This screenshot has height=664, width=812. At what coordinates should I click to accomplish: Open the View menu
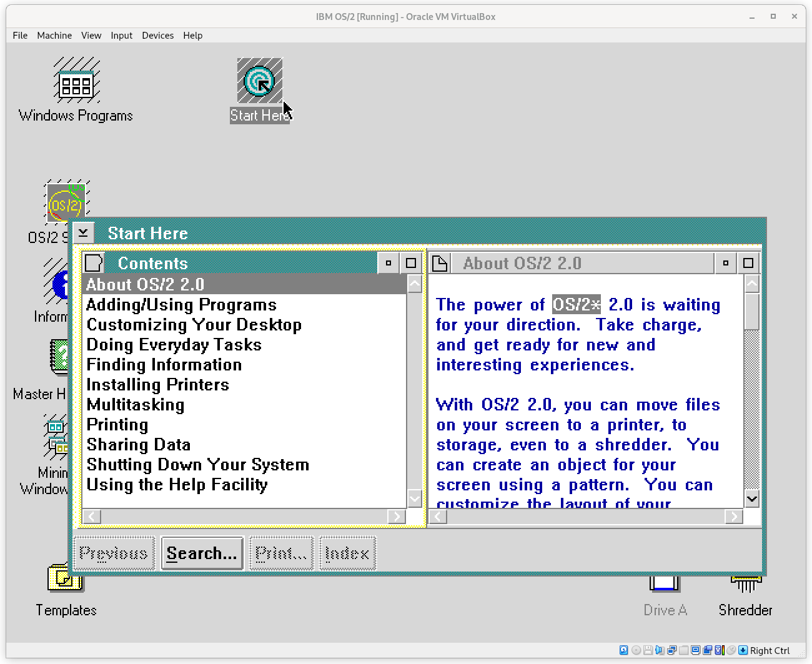[91, 36]
